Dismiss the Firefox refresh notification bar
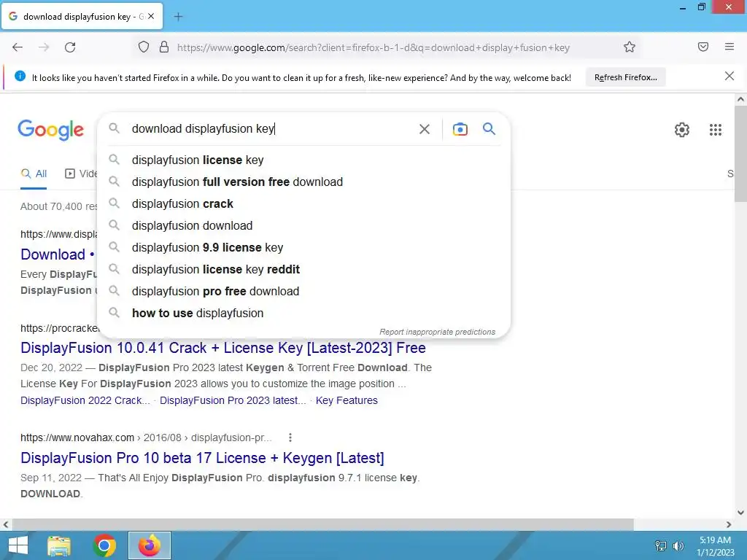 point(729,76)
